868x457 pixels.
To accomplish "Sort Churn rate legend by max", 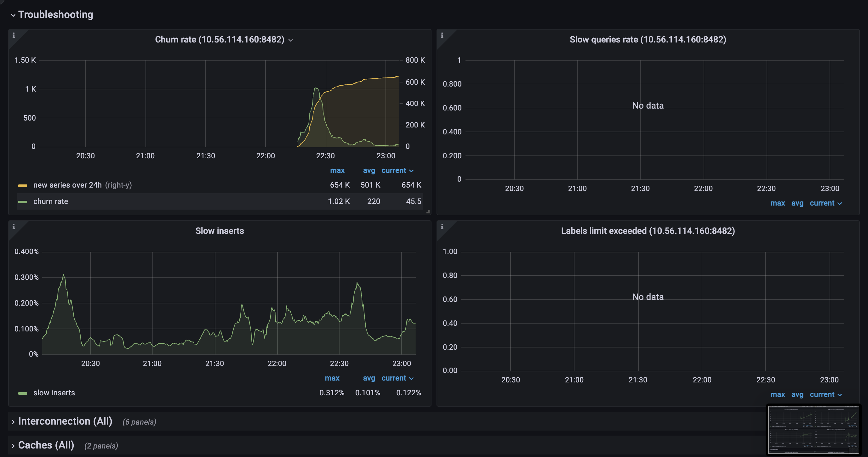I will point(337,170).
